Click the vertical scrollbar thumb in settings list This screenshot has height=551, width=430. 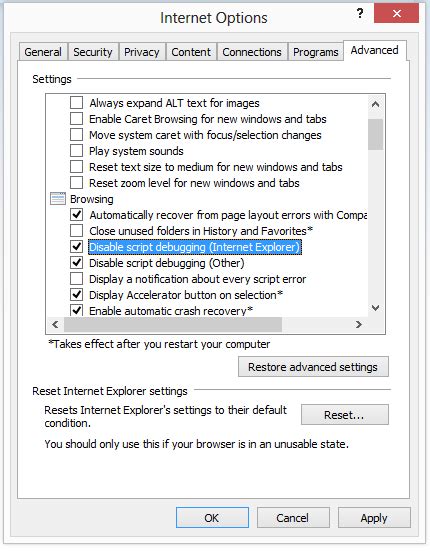[375, 135]
